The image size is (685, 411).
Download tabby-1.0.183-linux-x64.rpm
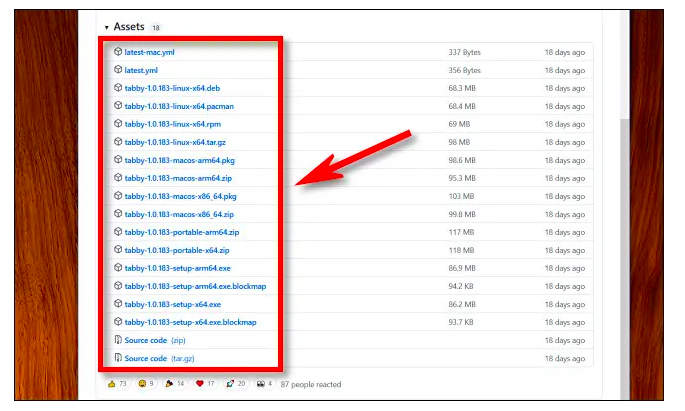pos(173,124)
